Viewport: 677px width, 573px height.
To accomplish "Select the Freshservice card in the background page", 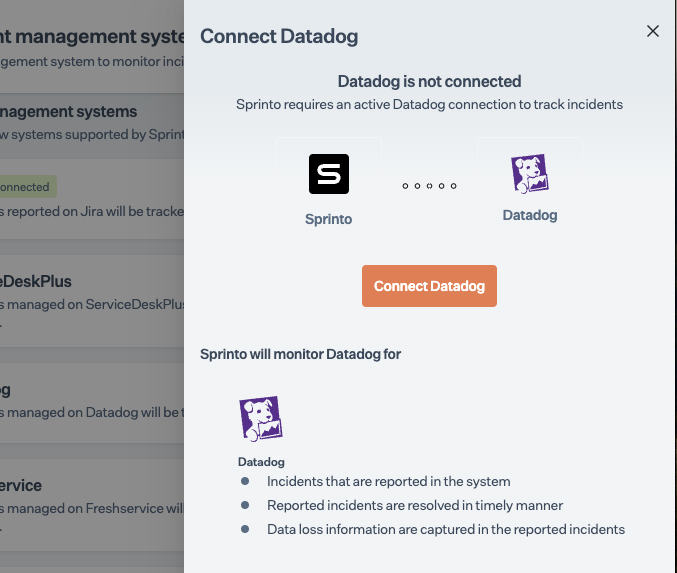I will [x=92, y=505].
